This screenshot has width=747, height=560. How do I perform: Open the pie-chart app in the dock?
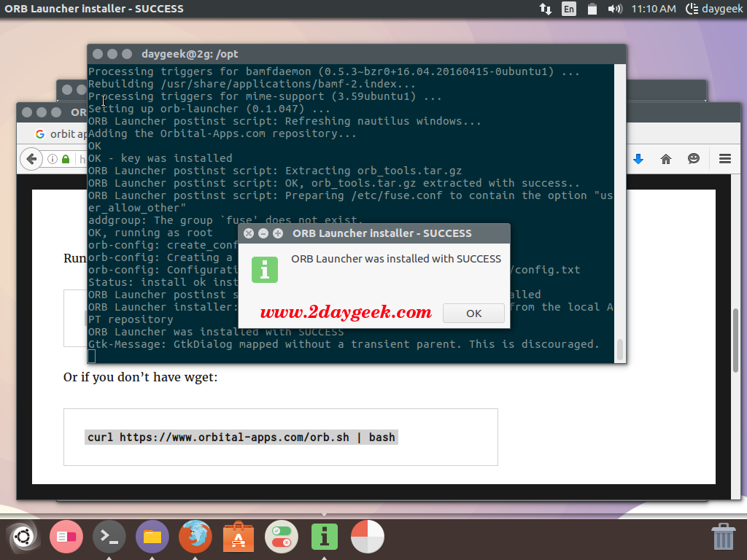[368, 537]
